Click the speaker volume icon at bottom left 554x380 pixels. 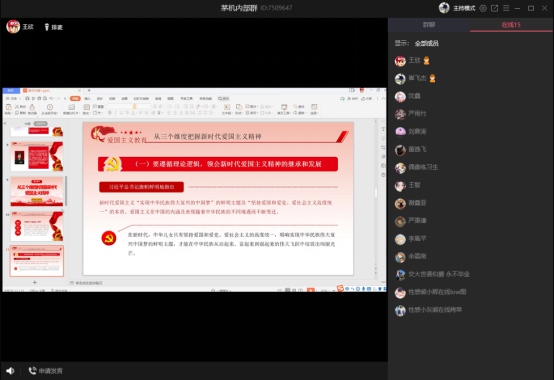[10, 370]
